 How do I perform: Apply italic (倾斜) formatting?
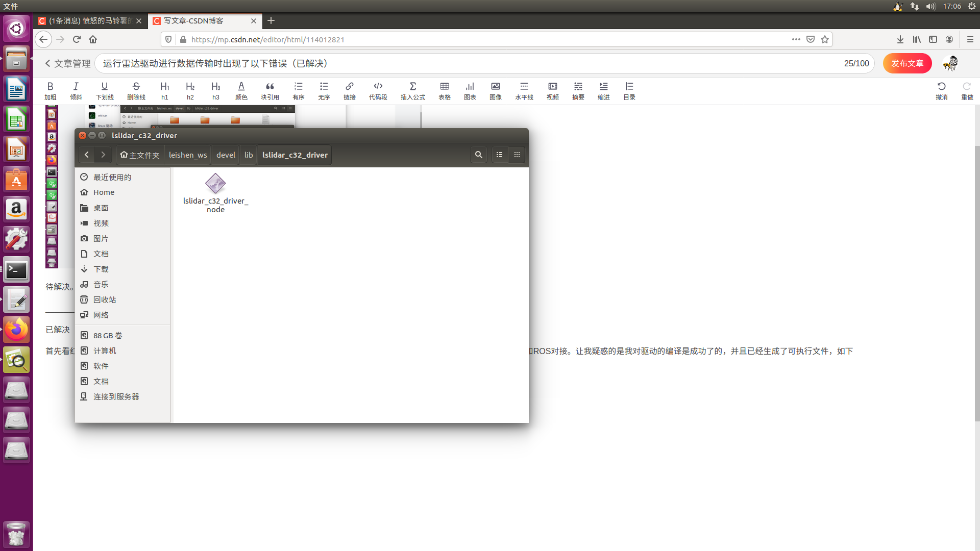coord(76,91)
